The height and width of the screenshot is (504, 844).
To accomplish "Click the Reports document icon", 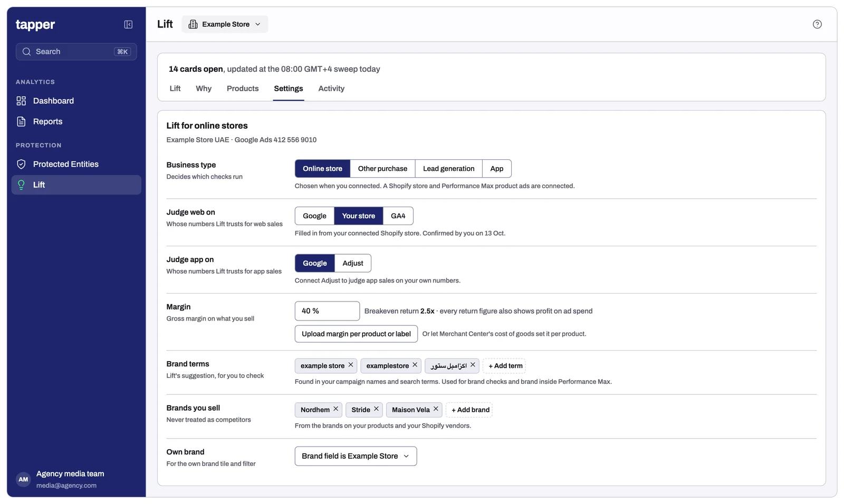I will click(21, 121).
